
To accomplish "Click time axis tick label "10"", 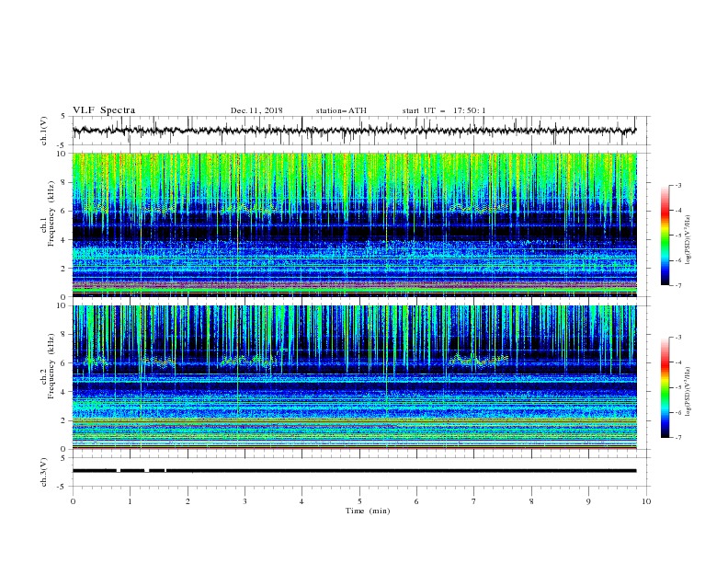I will 646,501.
